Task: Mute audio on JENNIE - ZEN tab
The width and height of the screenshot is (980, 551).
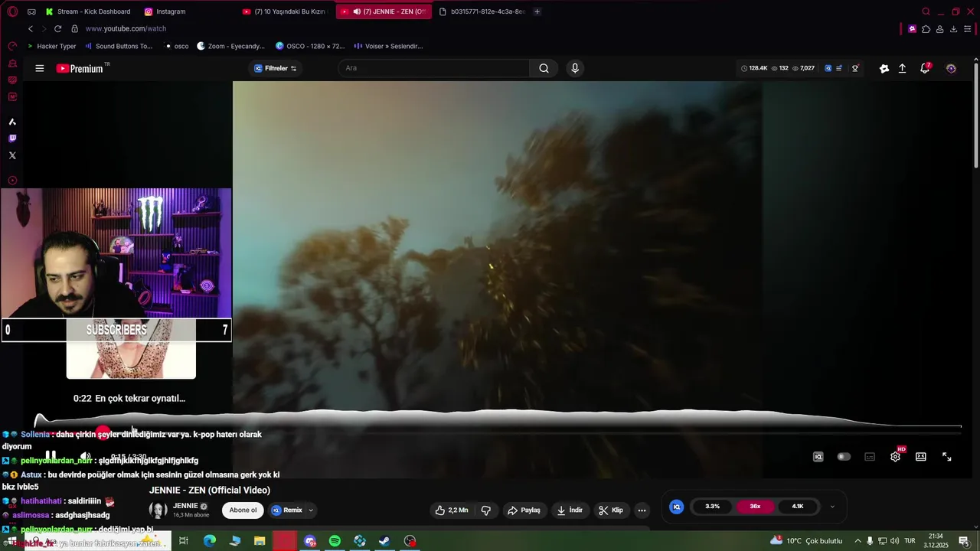Action: point(357,11)
